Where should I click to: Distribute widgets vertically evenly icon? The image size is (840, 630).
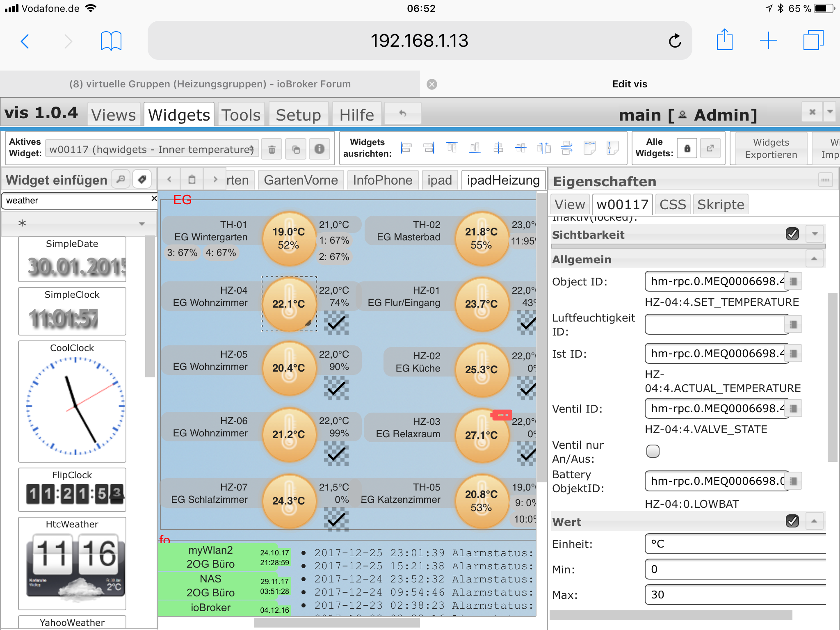tap(567, 148)
